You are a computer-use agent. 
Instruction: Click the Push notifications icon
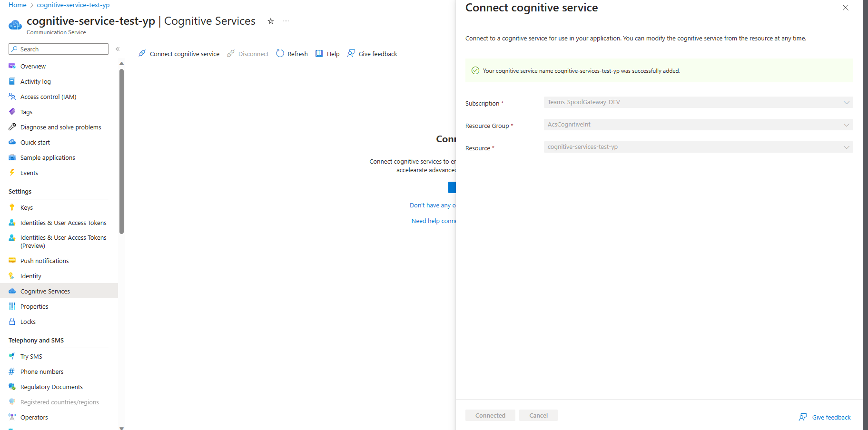coord(12,261)
